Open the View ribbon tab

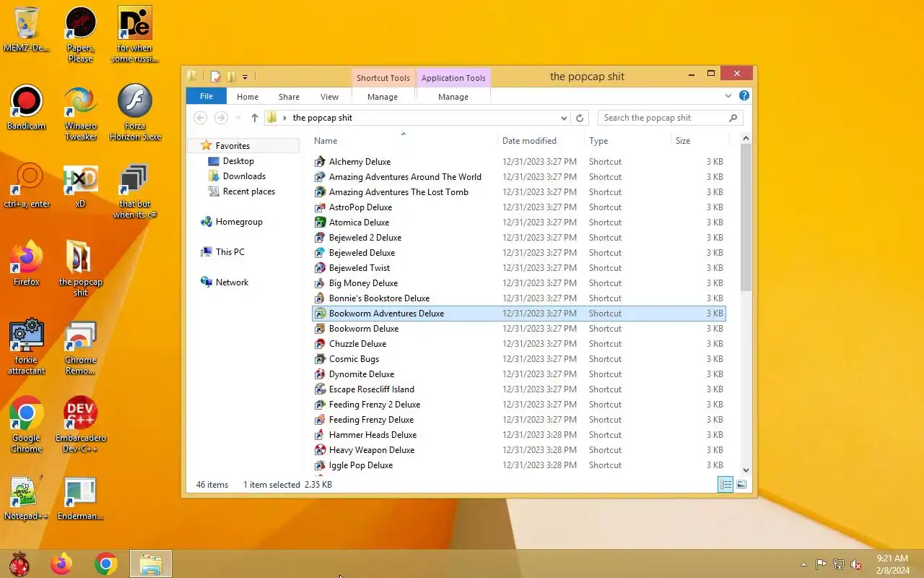pyautogui.click(x=329, y=96)
